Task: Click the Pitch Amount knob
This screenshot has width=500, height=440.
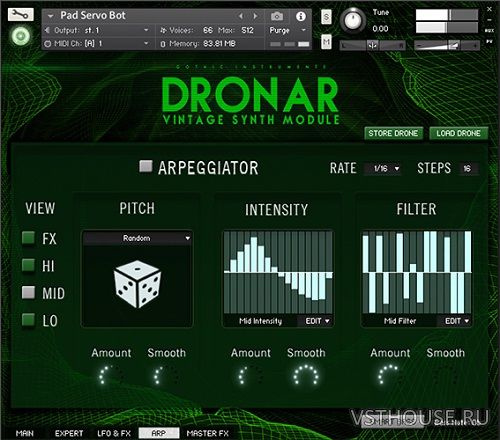Action: [x=111, y=376]
